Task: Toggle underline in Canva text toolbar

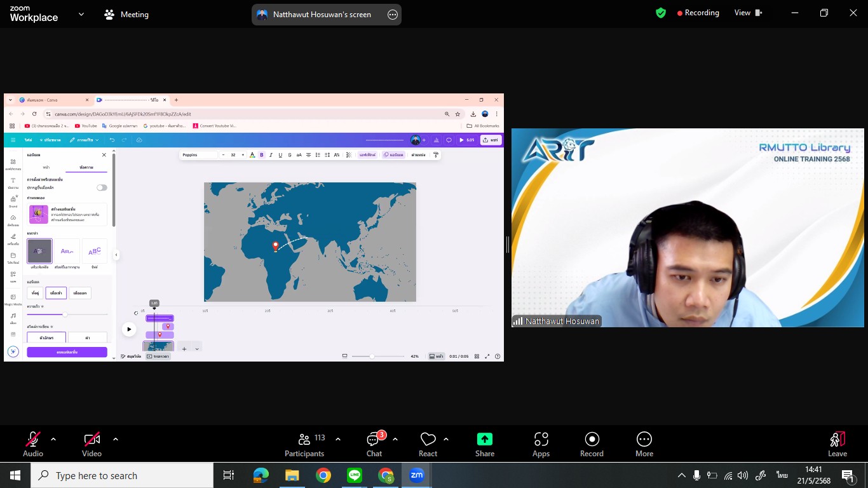Action: point(280,155)
